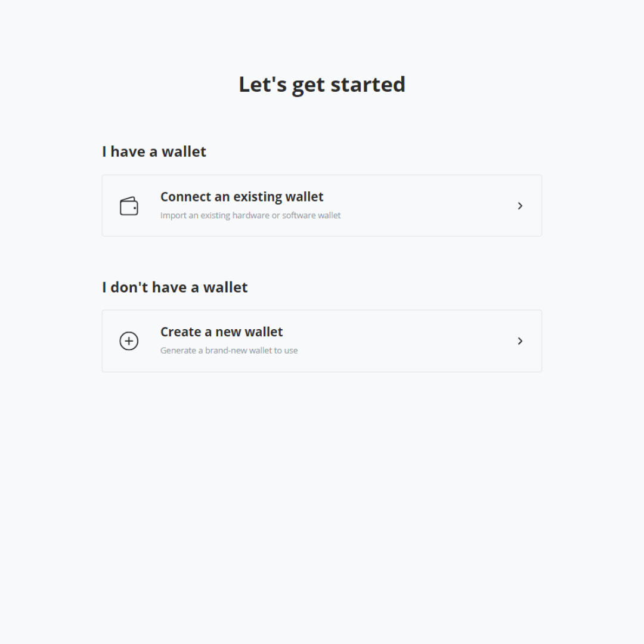The height and width of the screenshot is (644, 644).
Task: Open Connect an existing wallet via its chevron
Action: pyautogui.click(x=520, y=206)
